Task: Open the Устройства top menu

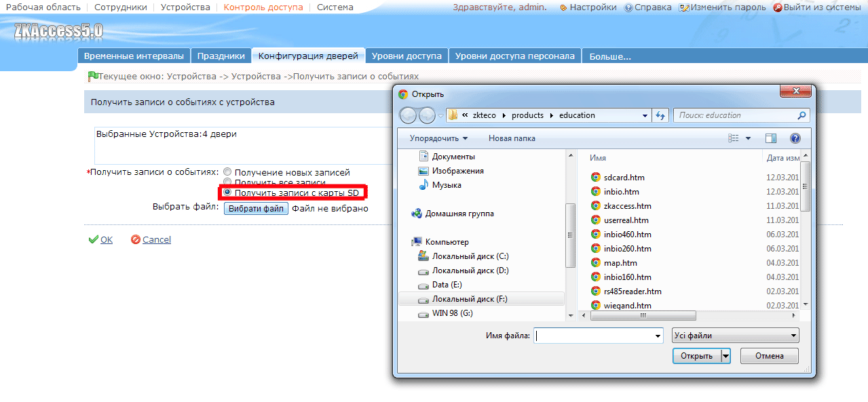Action: (185, 7)
